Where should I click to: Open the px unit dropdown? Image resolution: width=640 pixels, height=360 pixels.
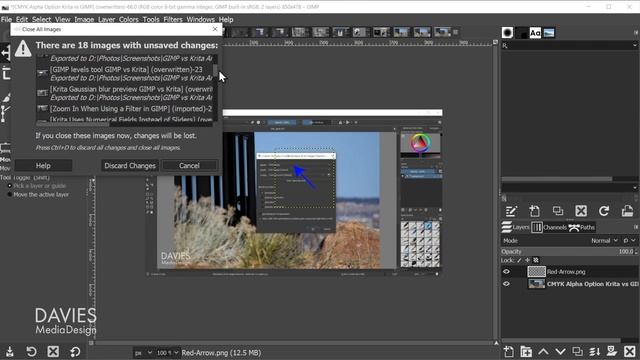pos(143,353)
